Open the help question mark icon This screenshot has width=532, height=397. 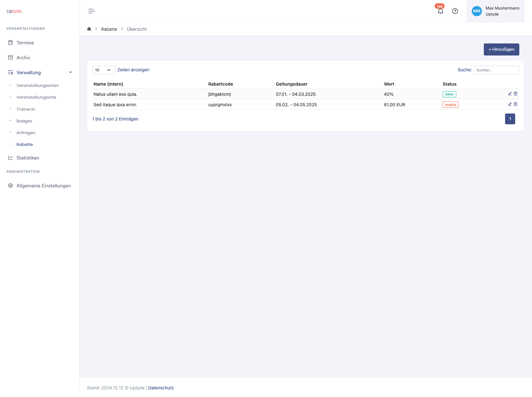click(455, 11)
